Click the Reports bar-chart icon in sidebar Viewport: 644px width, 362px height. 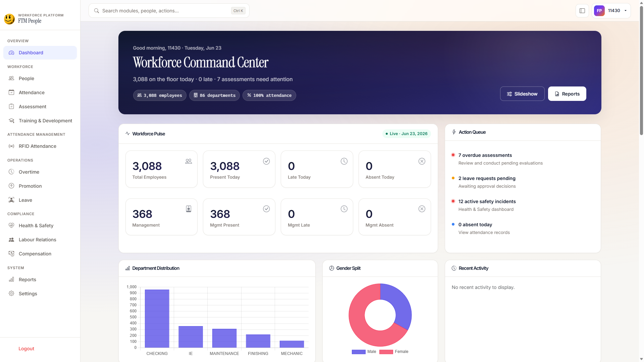tap(11, 280)
